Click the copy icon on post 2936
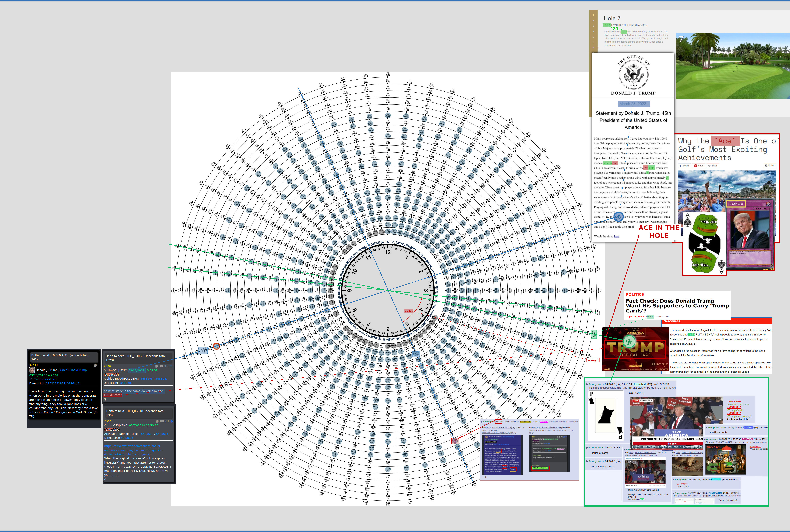Image resolution: width=790 pixels, height=532 pixels. [157, 366]
